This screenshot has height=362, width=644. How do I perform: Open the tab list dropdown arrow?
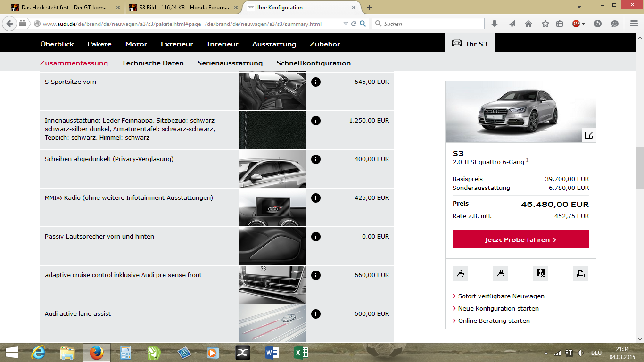pos(579,8)
